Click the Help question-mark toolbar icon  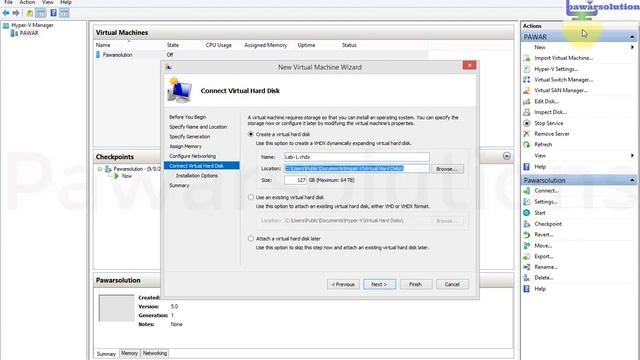53,13
